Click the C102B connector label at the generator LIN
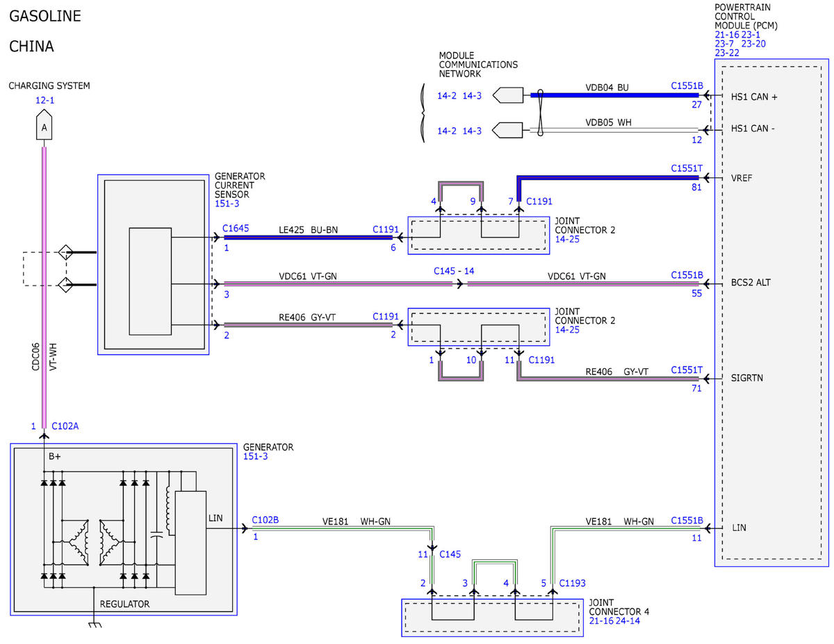Viewport: 834px width, 644px height. (265, 519)
